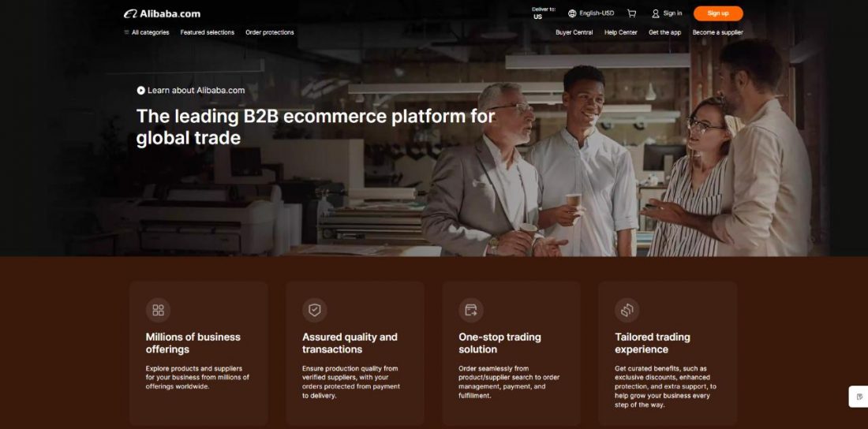The image size is (868, 429).
Task: Select the Millions of business offerings heading
Action: (193, 343)
